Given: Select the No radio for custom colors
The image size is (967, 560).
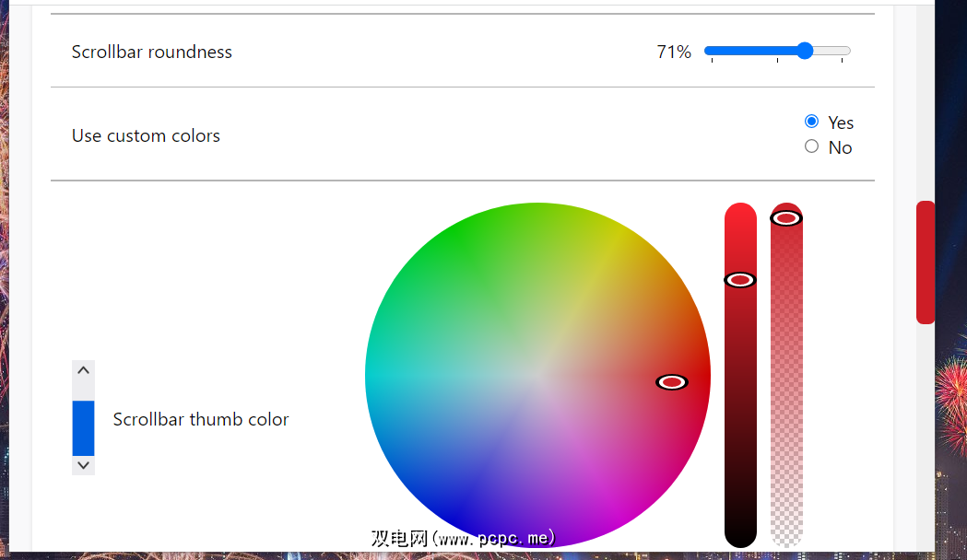Looking at the screenshot, I should point(811,146).
